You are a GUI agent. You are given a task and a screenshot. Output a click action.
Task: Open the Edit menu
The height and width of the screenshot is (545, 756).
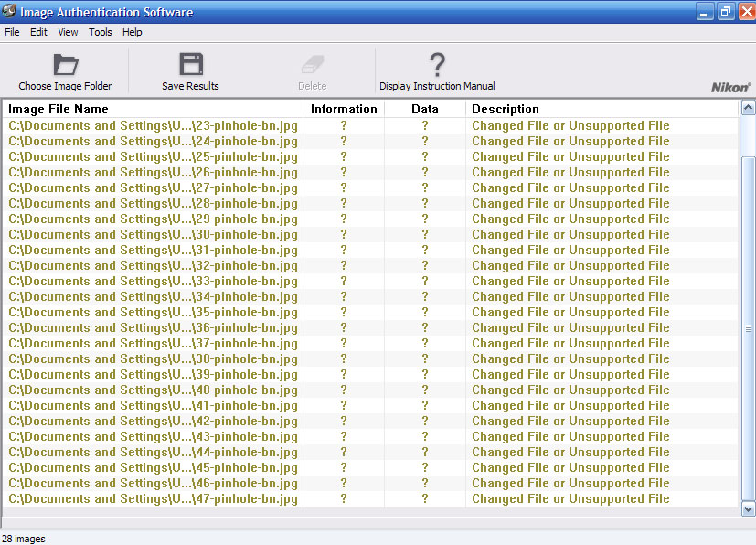coord(38,32)
